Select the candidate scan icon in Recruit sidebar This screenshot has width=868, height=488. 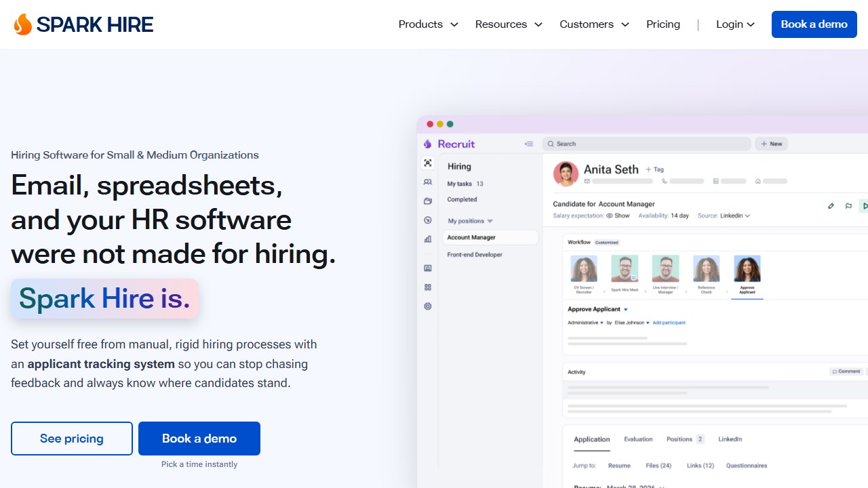click(427, 163)
